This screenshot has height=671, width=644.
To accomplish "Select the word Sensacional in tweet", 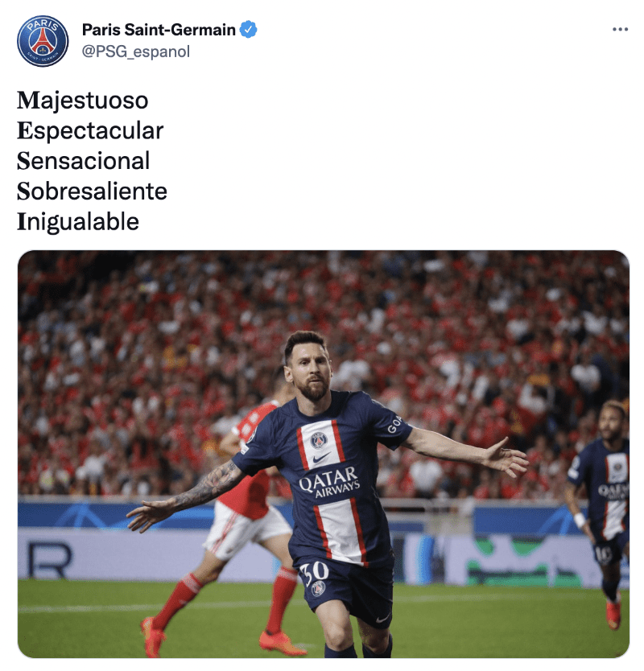I will [84, 161].
